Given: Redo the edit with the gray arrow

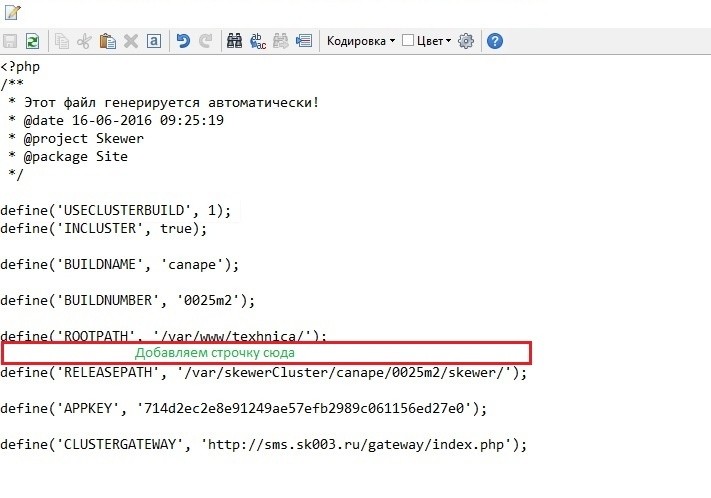Looking at the screenshot, I should pos(206,41).
